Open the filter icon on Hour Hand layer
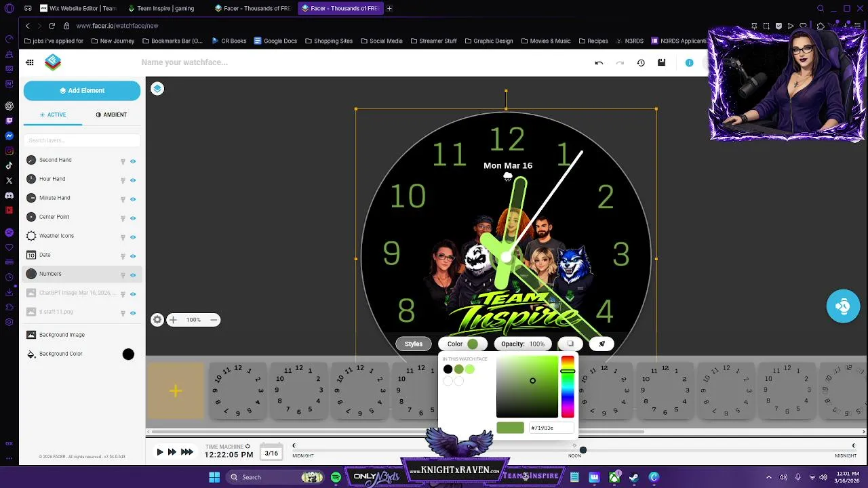This screenshot has width=868, height=488. [123, 180]
